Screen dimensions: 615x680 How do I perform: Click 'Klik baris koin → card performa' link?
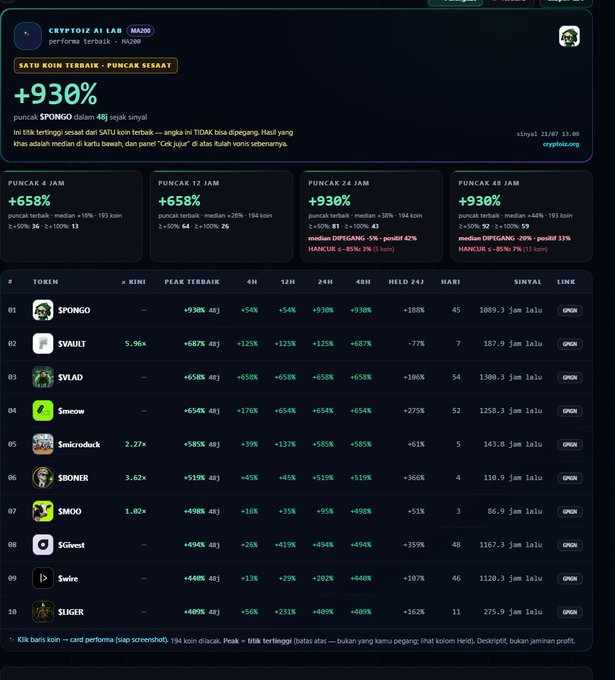point(92,640)
